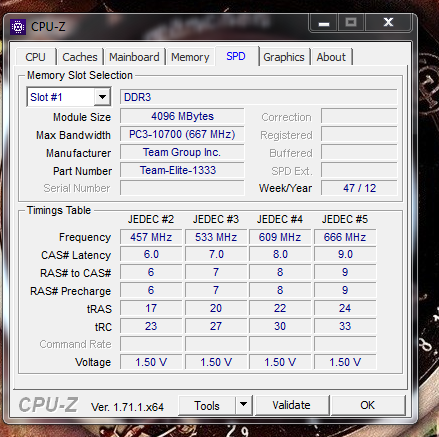Click the PC3-10700 (667 MHz) bandwidth value
This screenshot has height=437, width=439.
coord(182,134)
